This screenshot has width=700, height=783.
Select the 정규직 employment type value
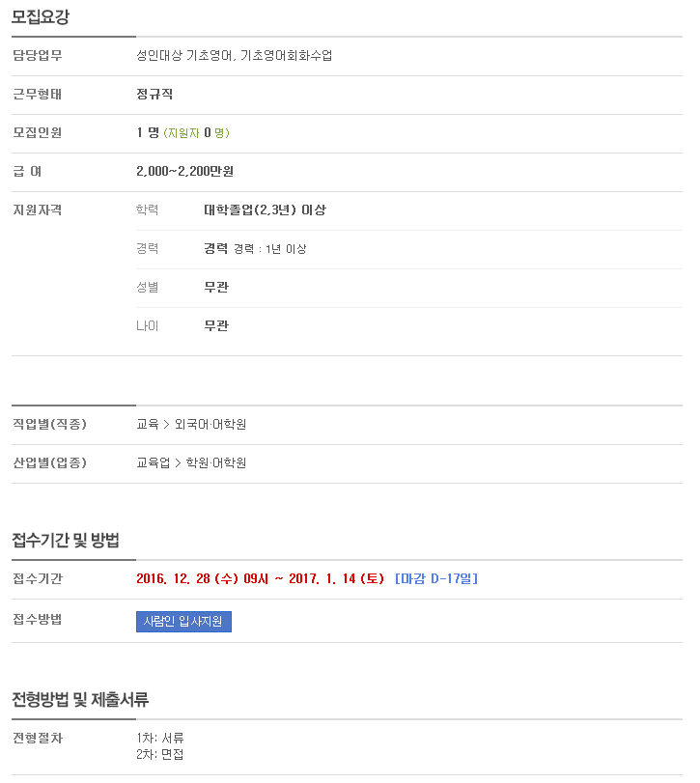(x=154, y=94)
